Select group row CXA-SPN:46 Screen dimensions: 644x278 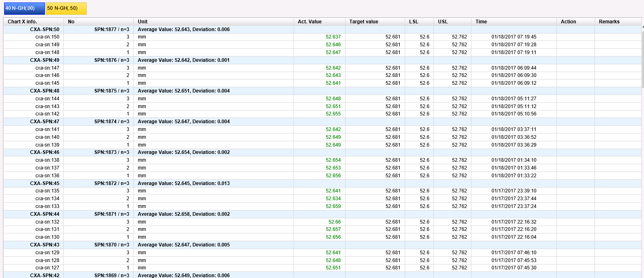[322, 152]
